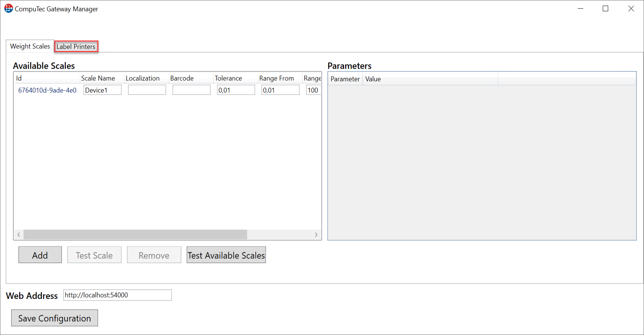Screen dimensions: 644x335
Task: Click the horizontal scrollbar thumb in Available Scales
Action: pyautogui.click(x=135, y=235)
